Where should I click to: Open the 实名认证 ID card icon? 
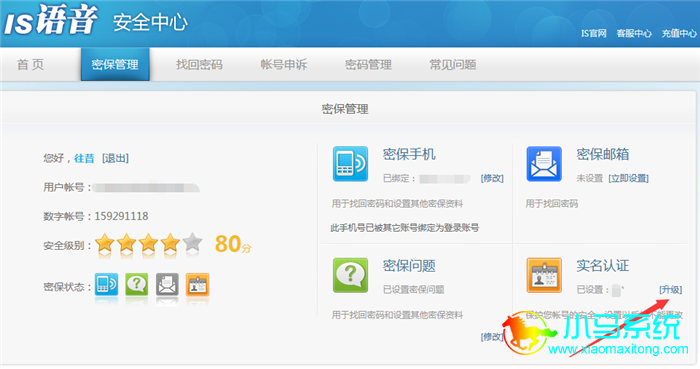point(544,275)
